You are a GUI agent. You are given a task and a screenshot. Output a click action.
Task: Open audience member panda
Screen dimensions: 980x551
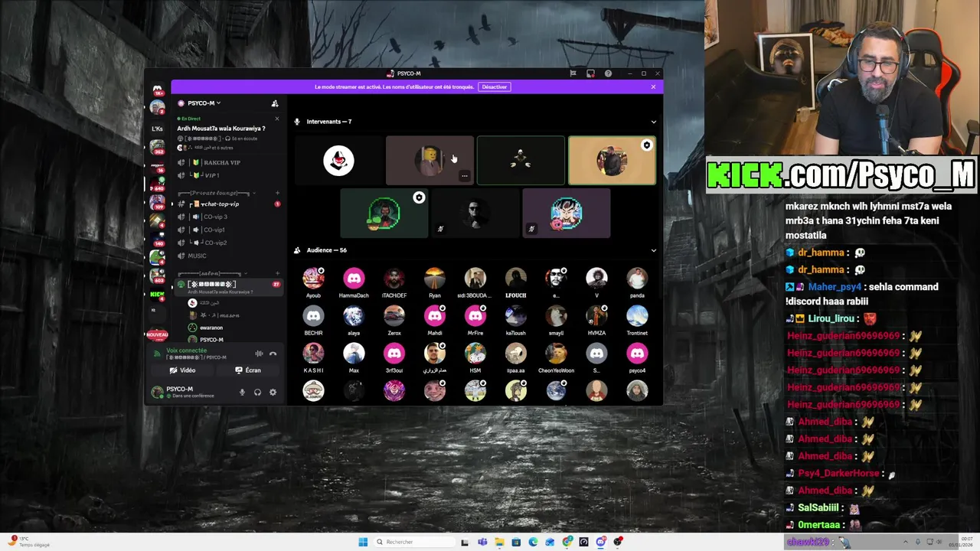point(637,282)
